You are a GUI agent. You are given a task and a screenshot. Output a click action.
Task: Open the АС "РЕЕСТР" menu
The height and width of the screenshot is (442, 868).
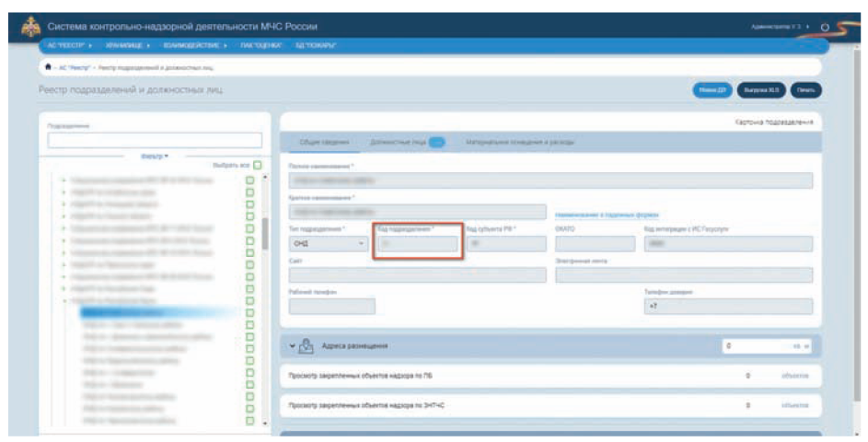pyautogui.click(x=70, y=45)
